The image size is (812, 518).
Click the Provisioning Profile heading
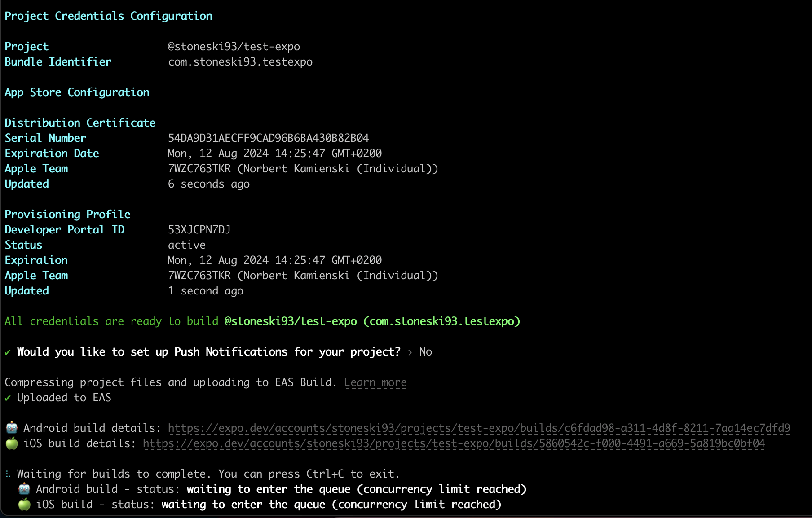tap(67, 214)
